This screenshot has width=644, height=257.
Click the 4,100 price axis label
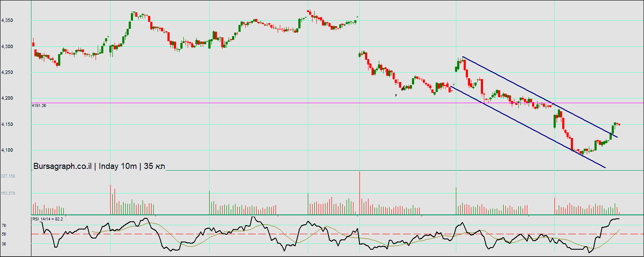click(x=8, y=150)
